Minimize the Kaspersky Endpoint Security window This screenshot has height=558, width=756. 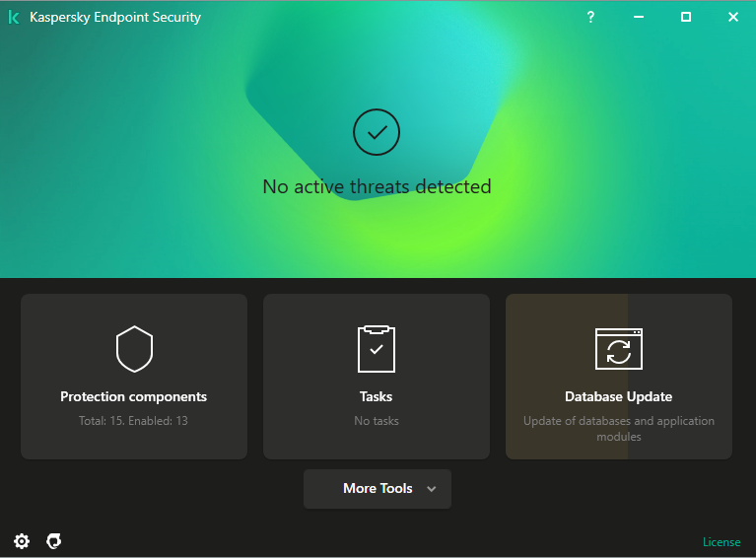639,17
